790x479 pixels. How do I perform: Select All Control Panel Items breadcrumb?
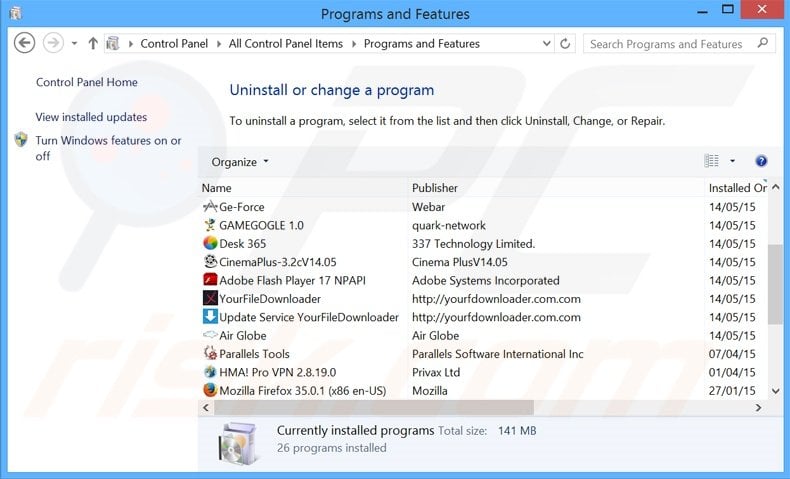(286, 44)
